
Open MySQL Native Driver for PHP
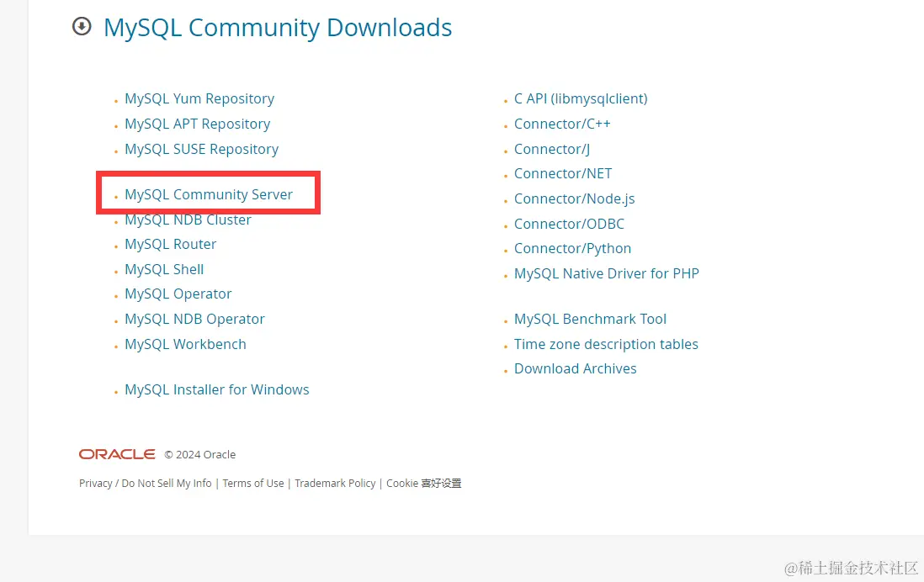(x=607, y=273)
